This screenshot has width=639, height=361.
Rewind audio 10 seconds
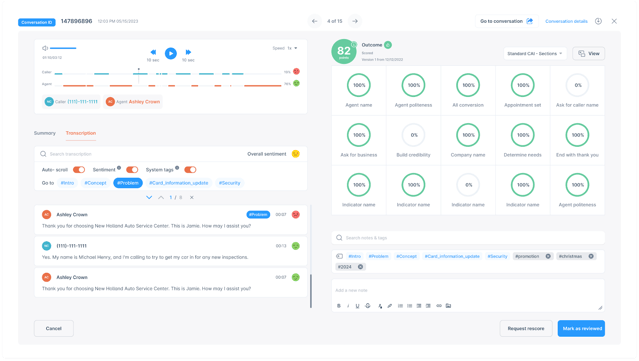pyautogui.click(x=153, y=52)
